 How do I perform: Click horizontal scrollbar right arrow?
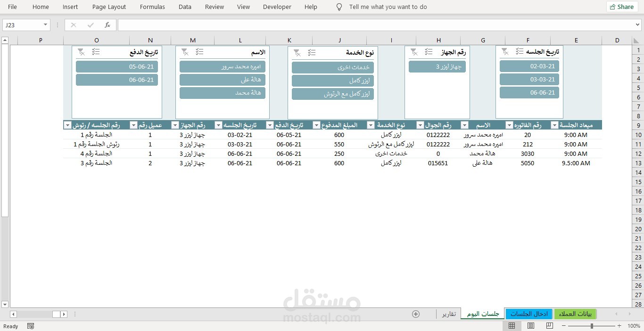pyautogui.click(x=64, y=314)
